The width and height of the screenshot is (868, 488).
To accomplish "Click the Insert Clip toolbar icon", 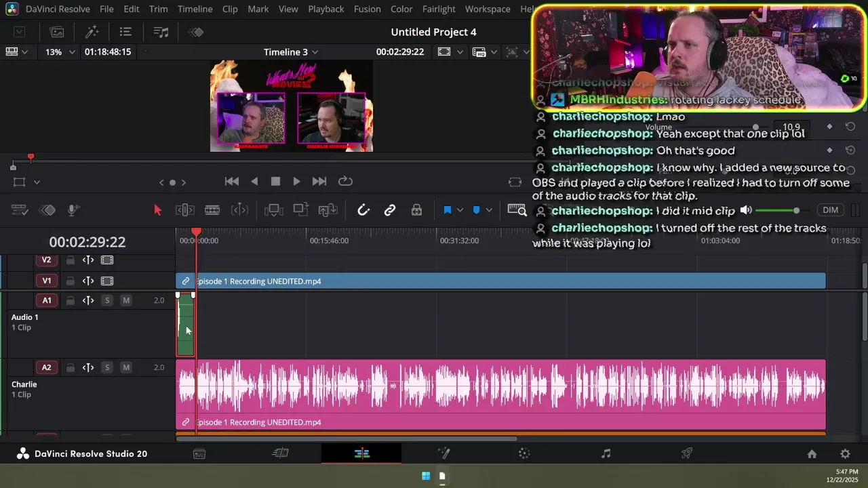I will [x=273, y=210].
